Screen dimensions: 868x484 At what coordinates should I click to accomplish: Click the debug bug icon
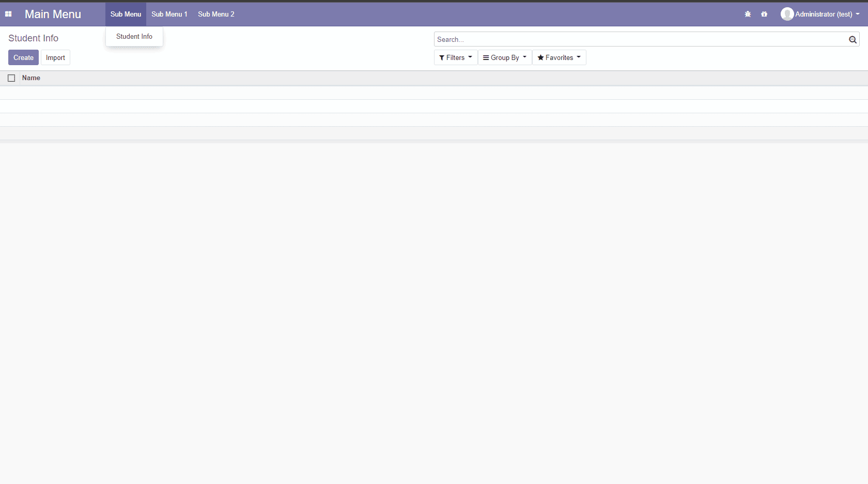click(x=748, y=14)
